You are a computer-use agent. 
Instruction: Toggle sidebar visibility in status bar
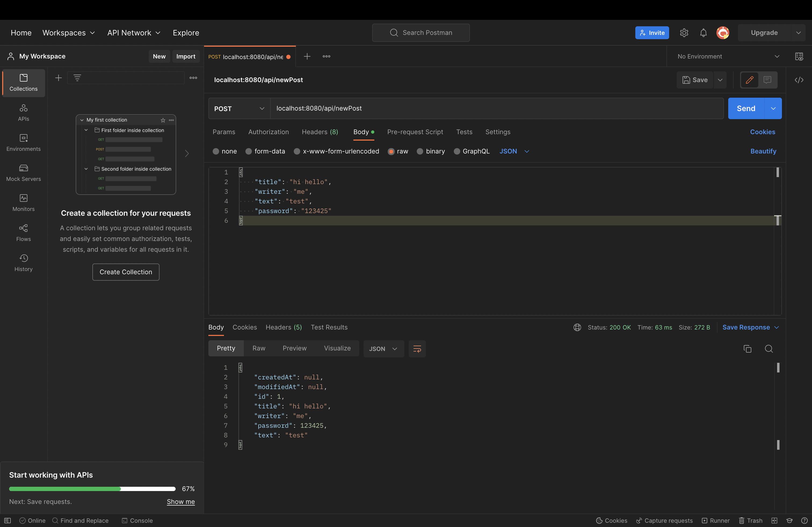(8, 521)
